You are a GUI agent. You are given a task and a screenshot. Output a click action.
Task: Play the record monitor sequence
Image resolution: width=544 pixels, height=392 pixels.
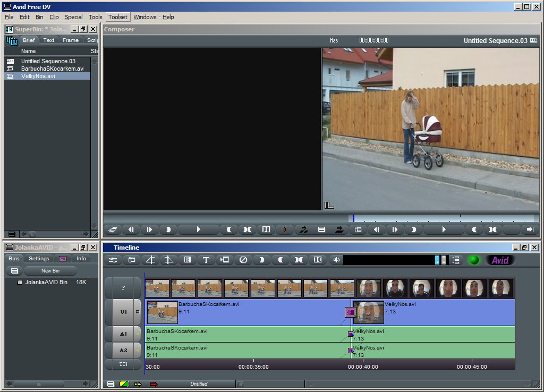tap(444, 229)
